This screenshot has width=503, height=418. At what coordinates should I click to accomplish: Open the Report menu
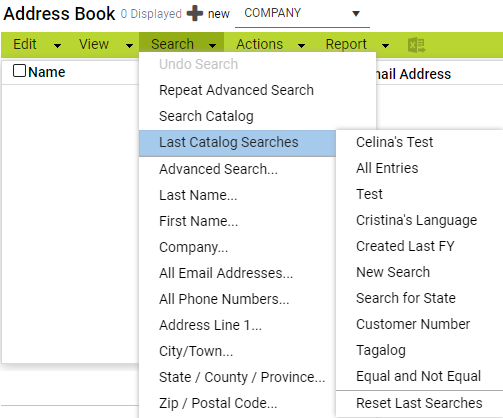(357, 45)
